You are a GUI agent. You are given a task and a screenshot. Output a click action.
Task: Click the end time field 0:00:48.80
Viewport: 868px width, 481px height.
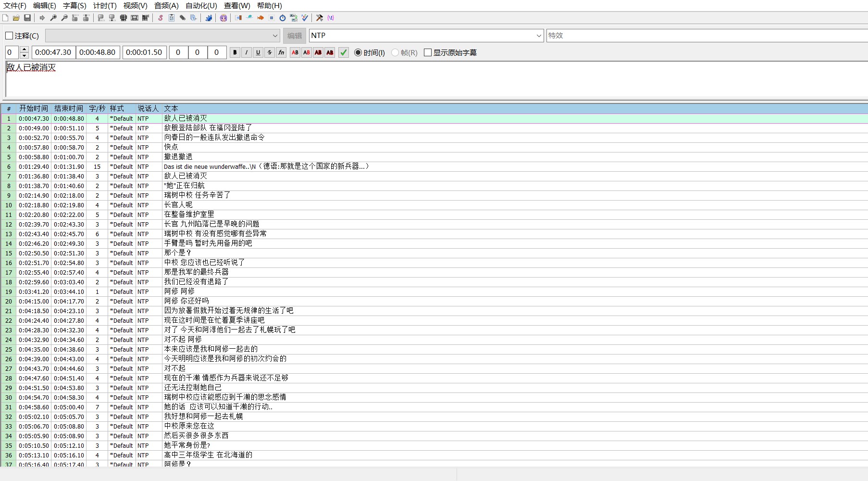(98, 52)
